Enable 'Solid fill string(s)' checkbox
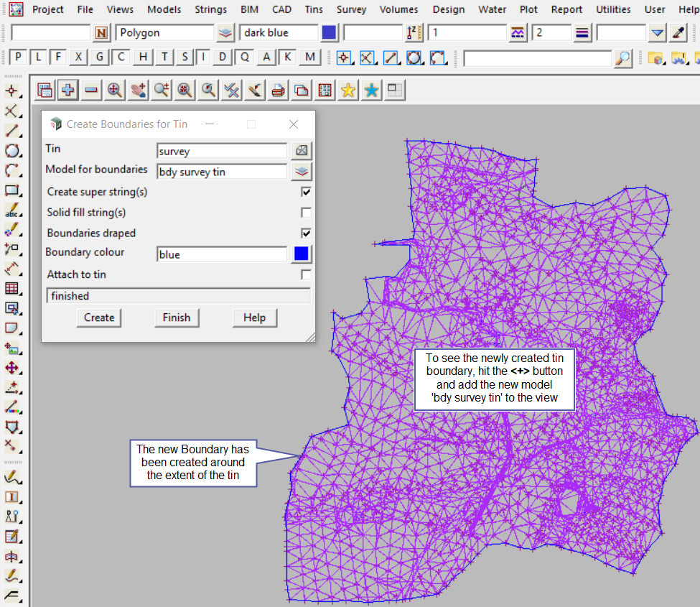Image resolution: width=700 pixels, height=607 pixels. (307, 213)
